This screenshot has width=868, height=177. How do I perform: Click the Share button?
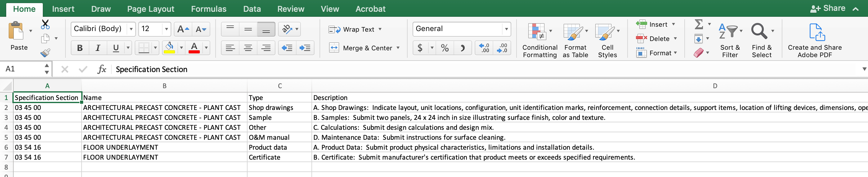coord(828,8)
